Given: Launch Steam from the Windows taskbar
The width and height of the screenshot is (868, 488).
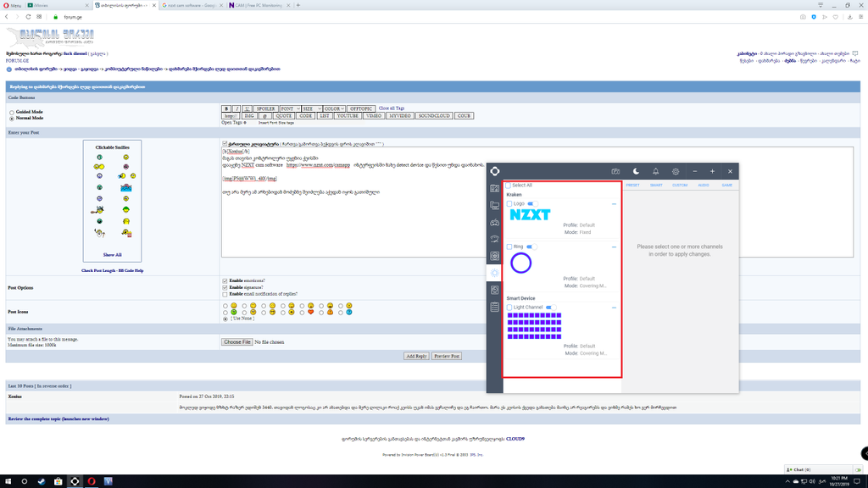Looking at the screenshot, I should tap(41, 481).
